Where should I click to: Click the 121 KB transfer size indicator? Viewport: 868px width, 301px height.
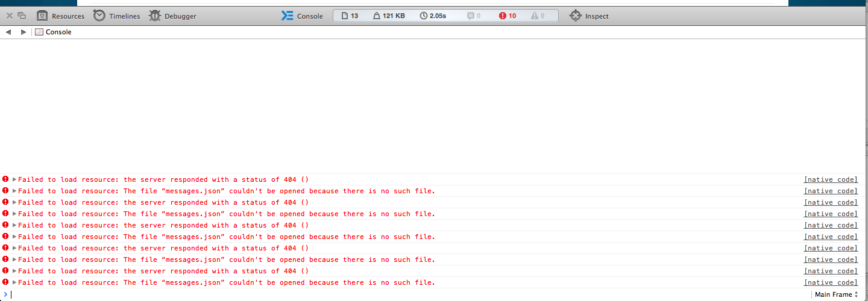pyautogui.click(x=389, y=16)
